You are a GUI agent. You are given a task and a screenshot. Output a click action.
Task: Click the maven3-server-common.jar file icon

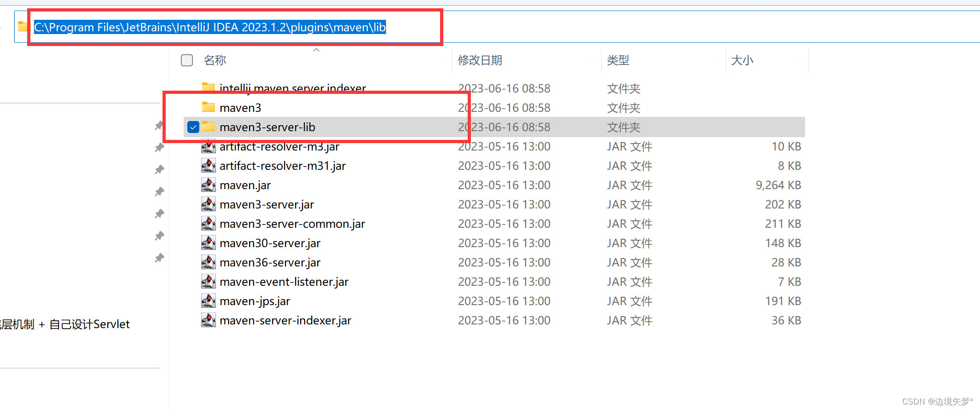point(209,224)
